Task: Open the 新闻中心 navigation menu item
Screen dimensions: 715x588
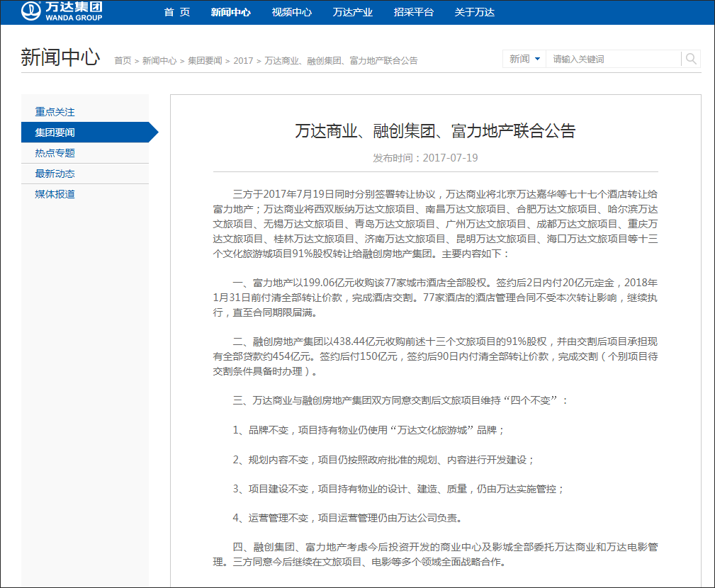Action: (231, 12)
